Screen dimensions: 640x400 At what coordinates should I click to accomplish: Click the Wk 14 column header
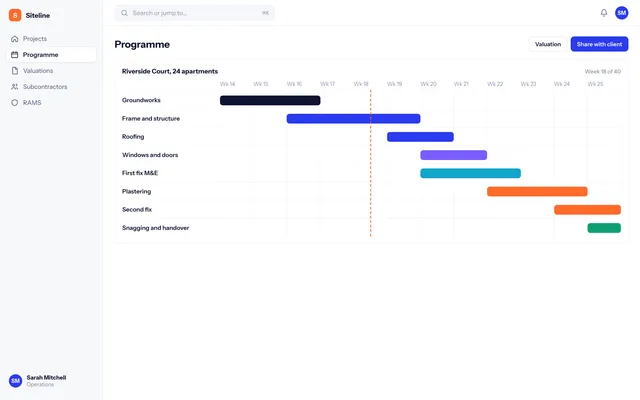click(x=227, y=84)
